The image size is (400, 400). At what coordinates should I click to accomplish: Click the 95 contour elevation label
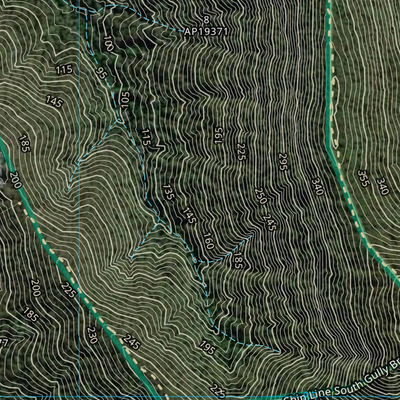coord(100,73)
